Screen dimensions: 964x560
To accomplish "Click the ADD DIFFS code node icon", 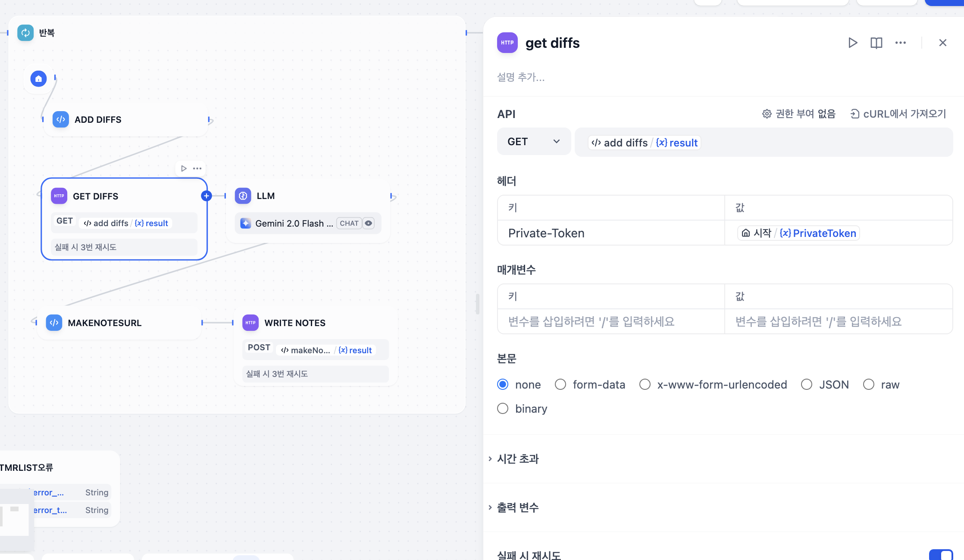I will pyautogui.click(x=61, y=119).
